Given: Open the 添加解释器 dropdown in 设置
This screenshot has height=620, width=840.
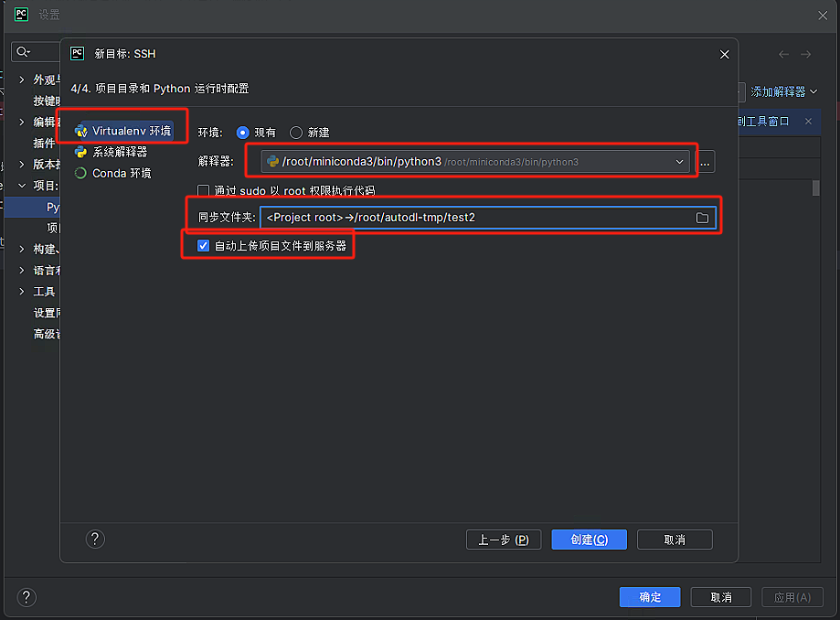Looking at the screenshot, I should 783,91.
